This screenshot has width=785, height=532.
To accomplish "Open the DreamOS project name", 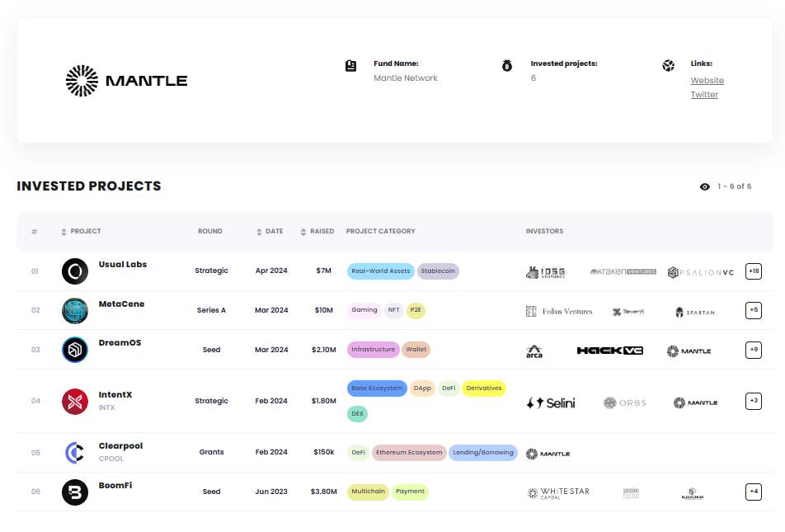I will [120, 342].
